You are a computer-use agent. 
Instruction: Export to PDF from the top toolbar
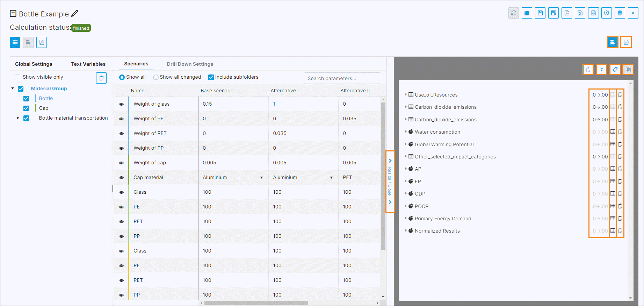(x=567, y=13)
